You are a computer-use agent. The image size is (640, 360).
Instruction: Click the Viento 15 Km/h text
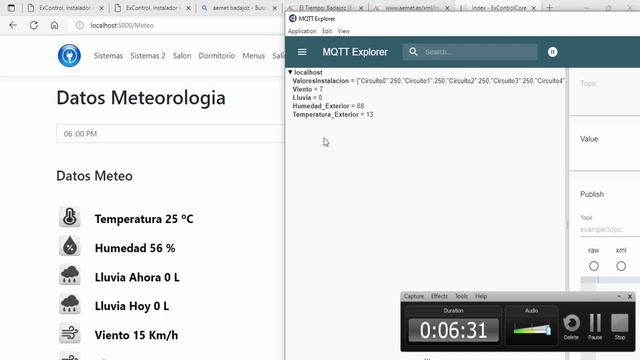pos(136,335)
